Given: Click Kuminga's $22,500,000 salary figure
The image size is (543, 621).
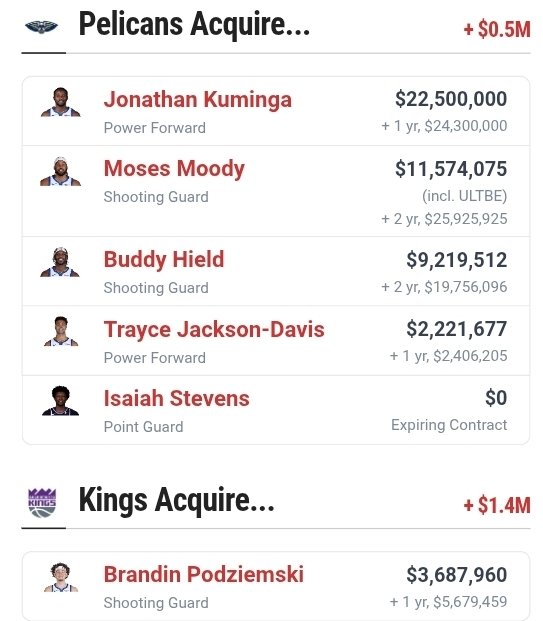Looking at the screenshot, I should pyautogui.click(x=451, y=99).
